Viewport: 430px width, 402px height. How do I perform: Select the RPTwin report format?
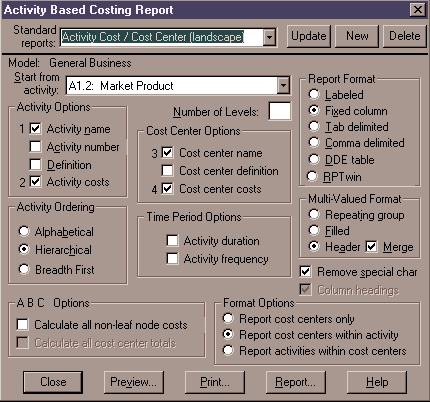[x=312, y=176]
